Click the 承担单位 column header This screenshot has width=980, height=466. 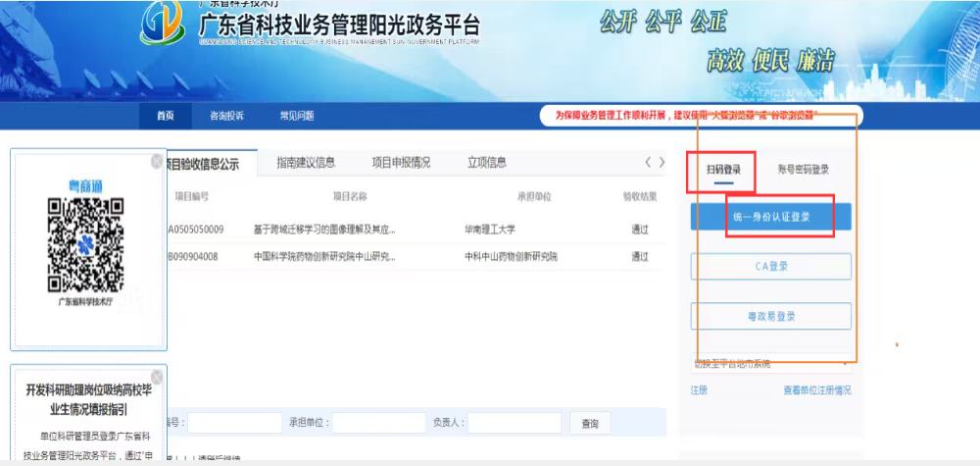[534, 197]
